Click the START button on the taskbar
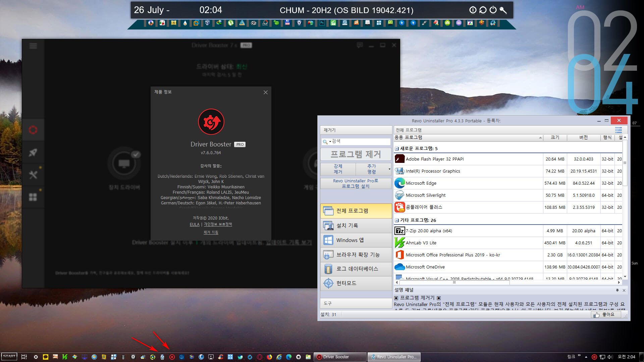The image size is (644, 362). pyautogui.click(x=9, y=357)
